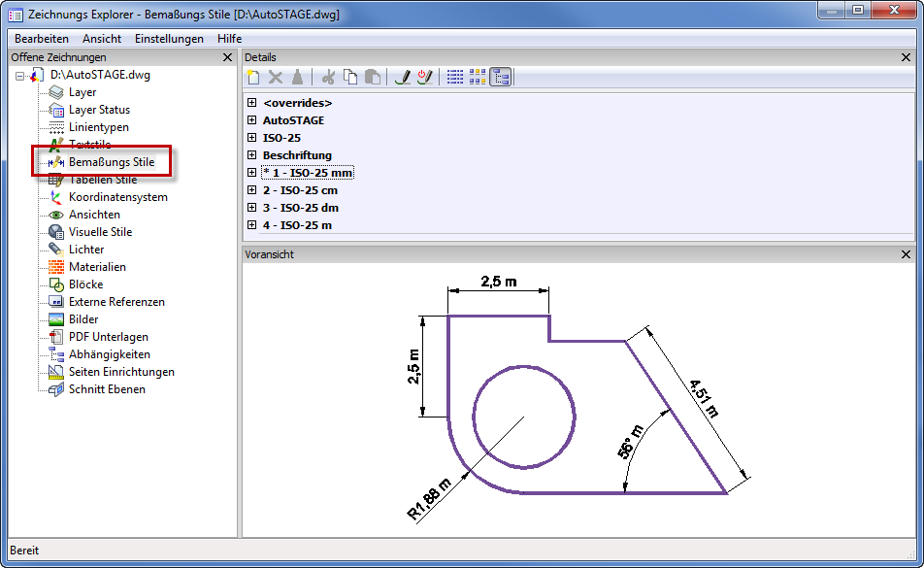Open the Einstellungen menu

click(169, 39)
